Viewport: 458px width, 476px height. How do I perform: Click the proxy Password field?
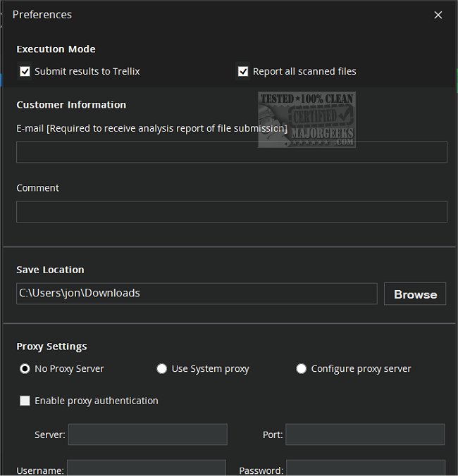[365, 468]
